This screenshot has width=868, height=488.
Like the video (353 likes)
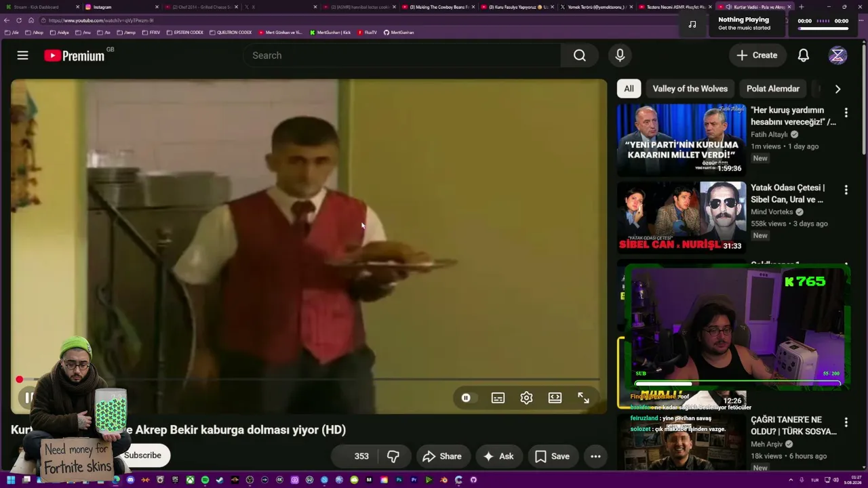[x=354, y=456]
